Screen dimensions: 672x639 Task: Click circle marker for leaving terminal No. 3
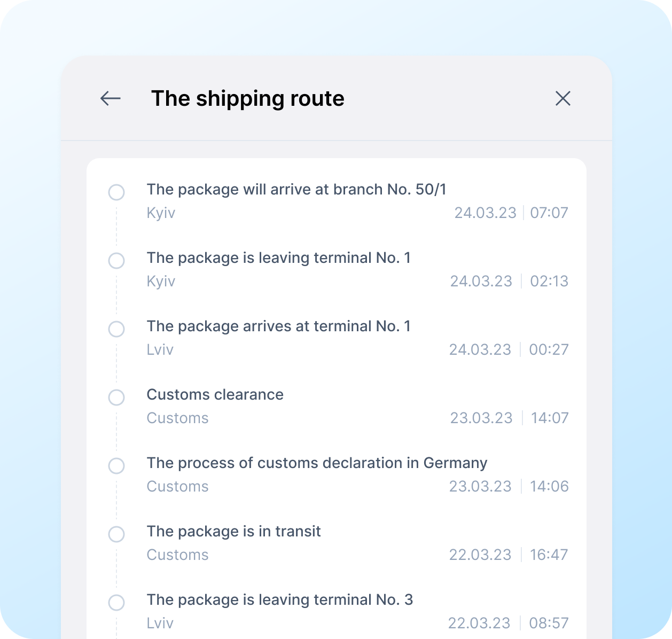point(116,603)
